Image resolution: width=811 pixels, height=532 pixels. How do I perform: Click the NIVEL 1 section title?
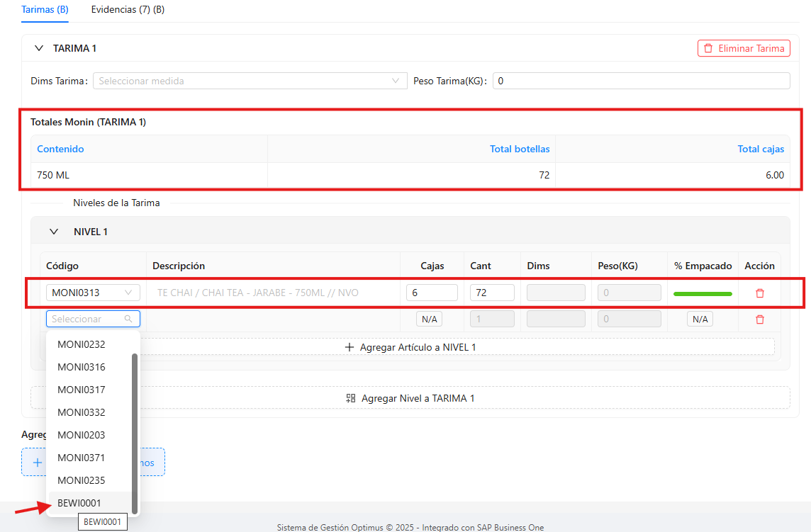click(91, 232)
